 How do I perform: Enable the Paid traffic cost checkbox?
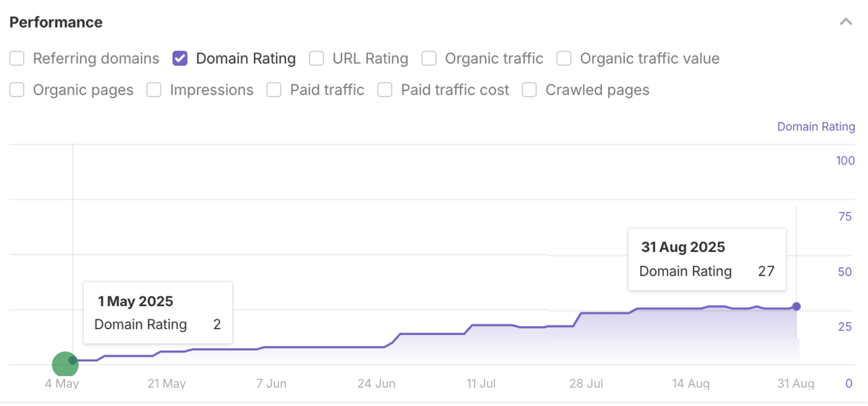[384, 90]
